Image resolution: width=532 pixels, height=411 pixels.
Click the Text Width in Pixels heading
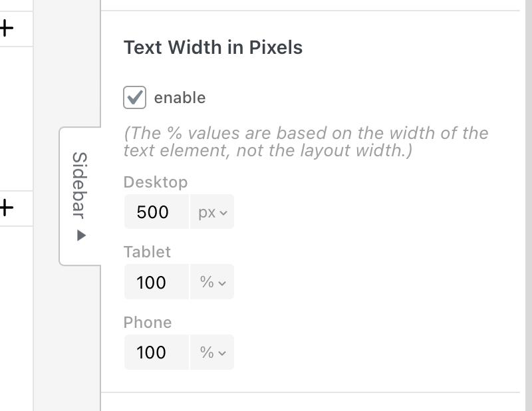[x=213, y=48]
